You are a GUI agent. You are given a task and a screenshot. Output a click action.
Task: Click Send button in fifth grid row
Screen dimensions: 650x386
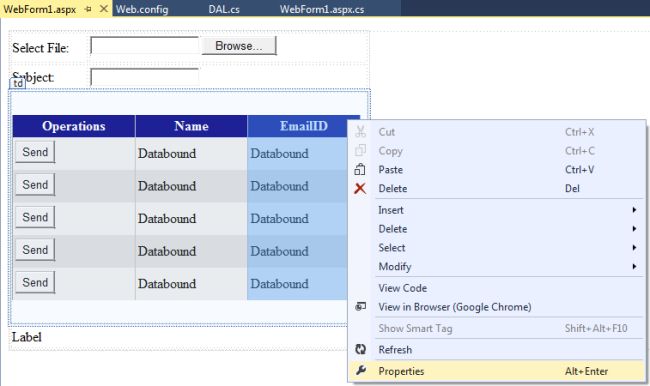pyautogui.click(x=35, y=282)
